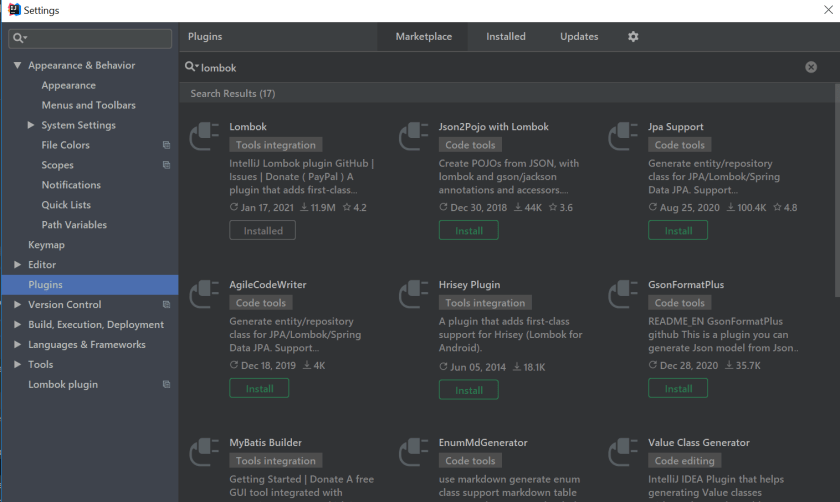Click project-level icon beside Version Control
This screenshot has height=502, width=840.
[x=167, y=304]
